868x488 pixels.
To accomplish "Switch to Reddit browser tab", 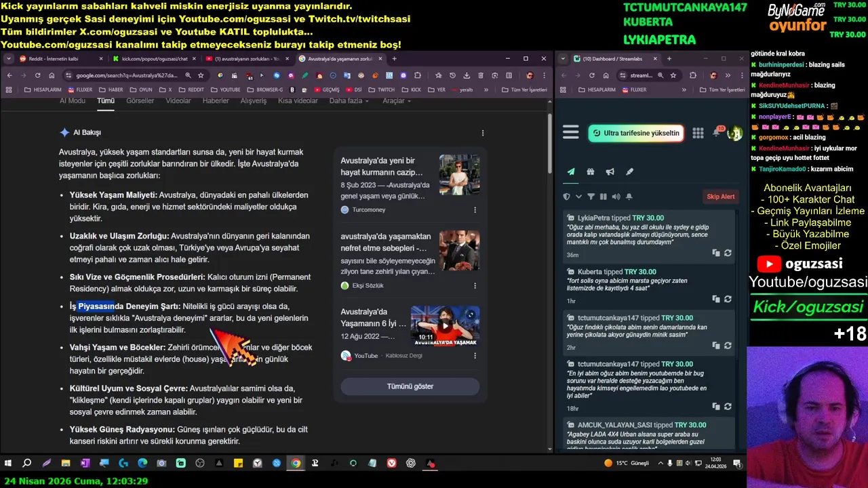I will pos(60,59).
